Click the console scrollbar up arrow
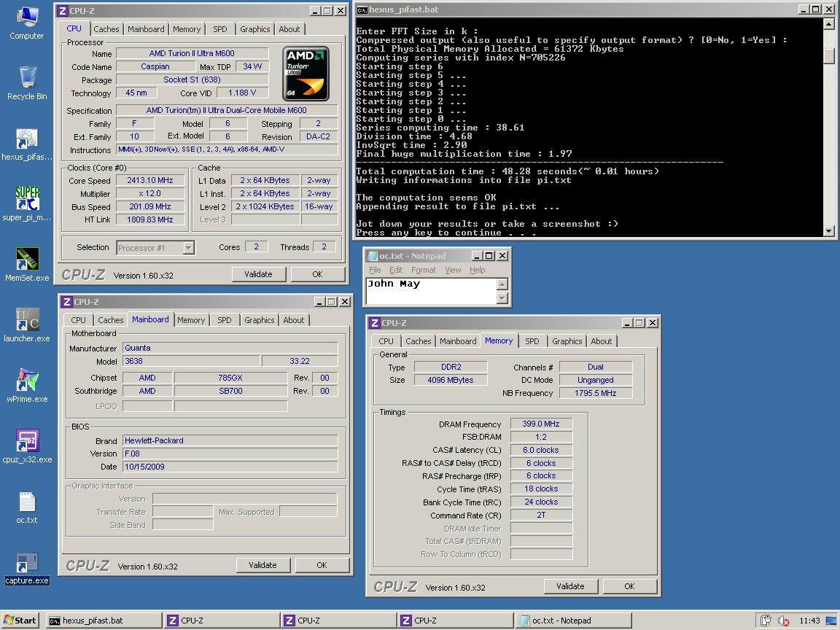This screenshot has height=630, width=840. [829, 24]
